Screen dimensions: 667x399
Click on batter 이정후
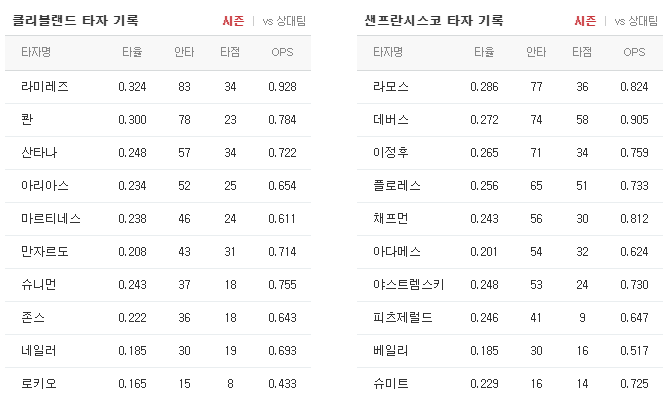pos(391,153)
